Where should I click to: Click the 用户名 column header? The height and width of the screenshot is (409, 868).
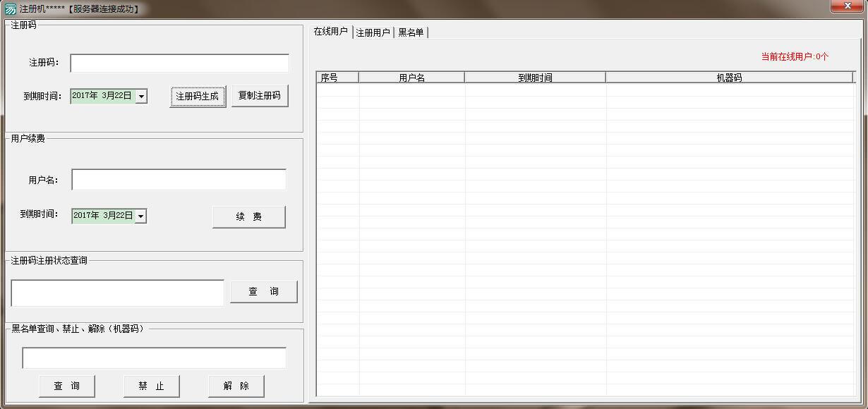pyautogui.click(x=412, y=77)
